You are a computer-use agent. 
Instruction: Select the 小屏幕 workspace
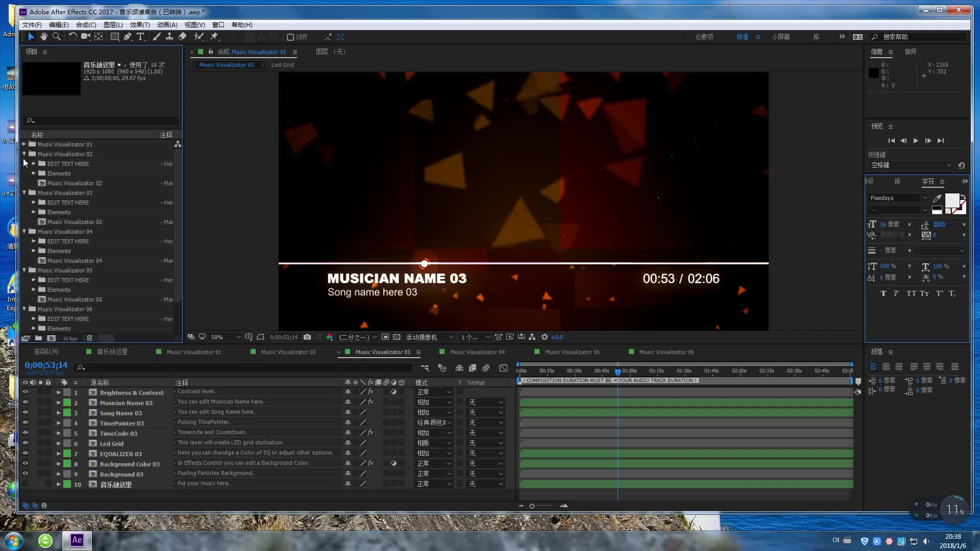pyautogui.click(x=781, y=37)
